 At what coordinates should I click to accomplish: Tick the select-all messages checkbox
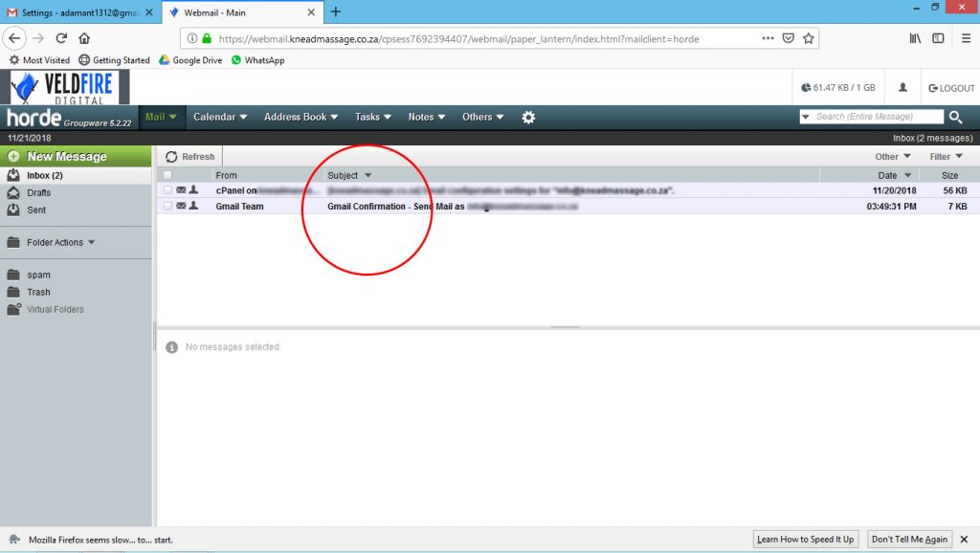[167, 176]
